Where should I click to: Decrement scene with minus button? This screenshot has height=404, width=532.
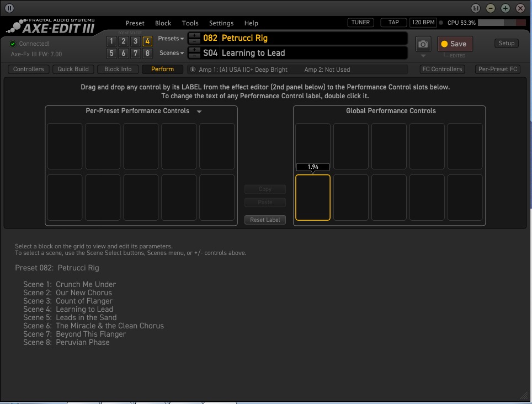pyautogui.click(x=194, y=56)
